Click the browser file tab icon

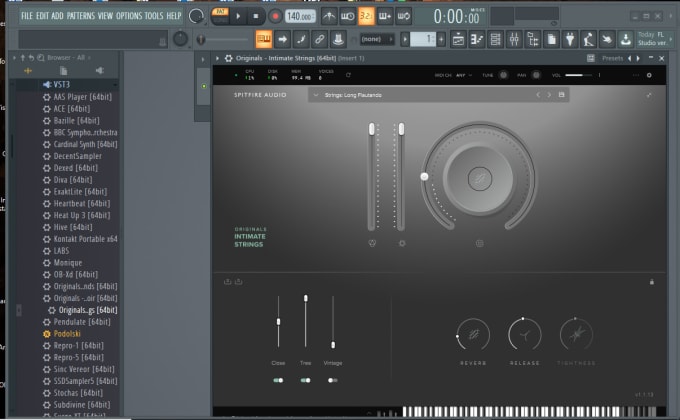63,70
